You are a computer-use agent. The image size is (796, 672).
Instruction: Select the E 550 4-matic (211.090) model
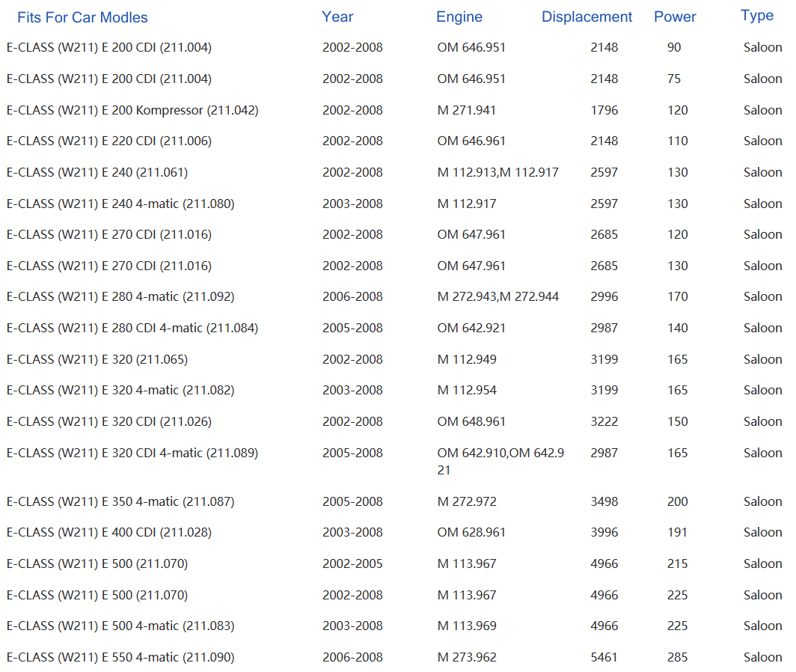click(x=120, y=657)
